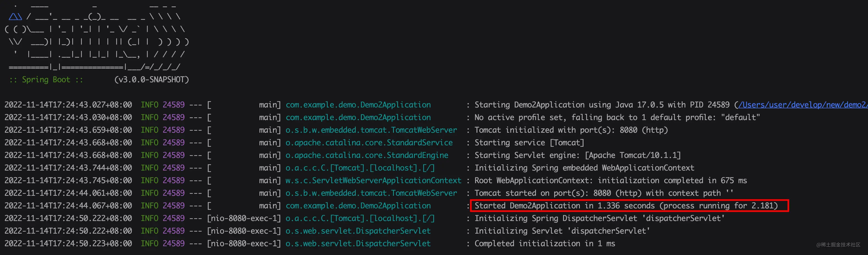Click "Initializing Servlet 'dispatcherServlet'" message

[x=562, y=231]
